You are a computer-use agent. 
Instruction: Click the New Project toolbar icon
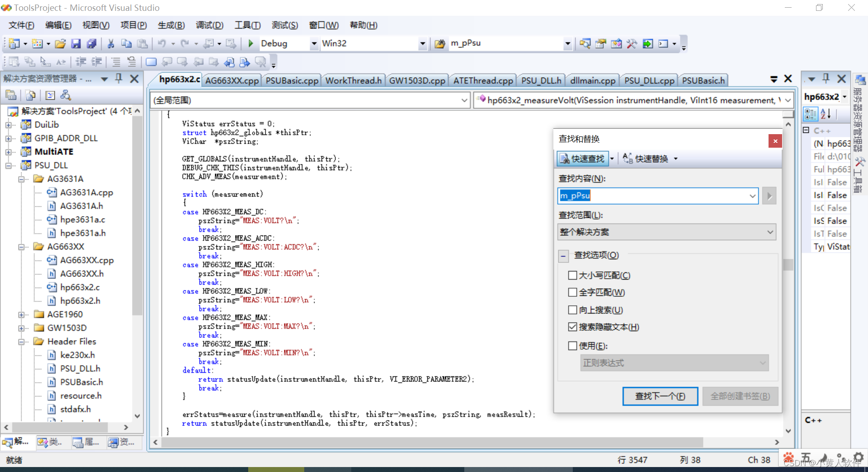coord(14,43)
